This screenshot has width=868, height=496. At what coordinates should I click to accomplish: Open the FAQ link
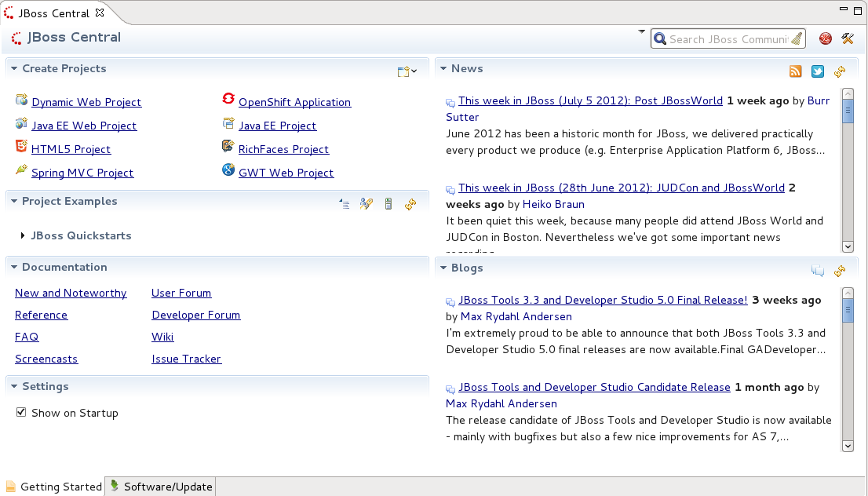27,337
